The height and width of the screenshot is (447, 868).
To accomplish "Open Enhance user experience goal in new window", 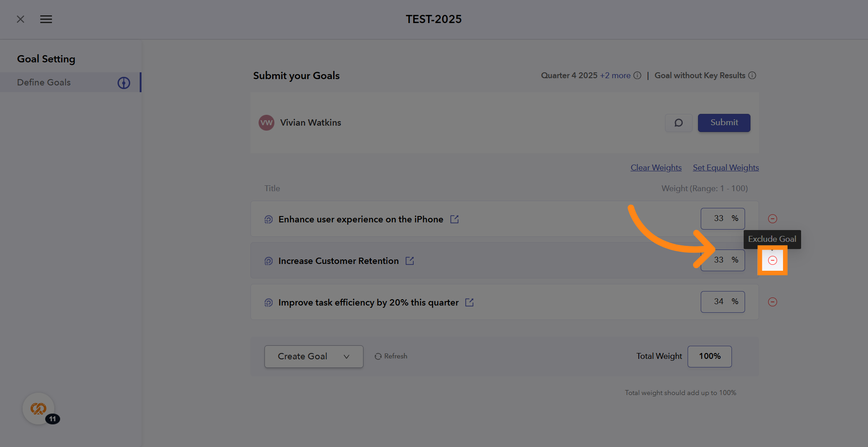I will point(454,219).
